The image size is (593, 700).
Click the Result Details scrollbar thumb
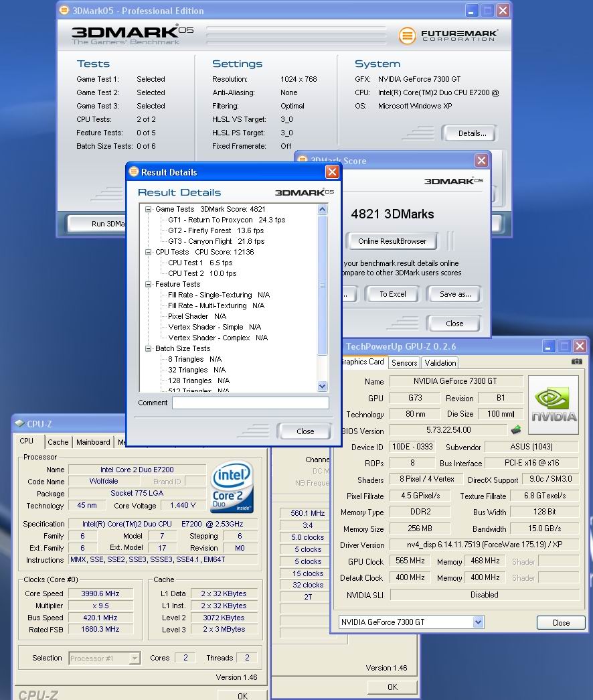(322, 285)
